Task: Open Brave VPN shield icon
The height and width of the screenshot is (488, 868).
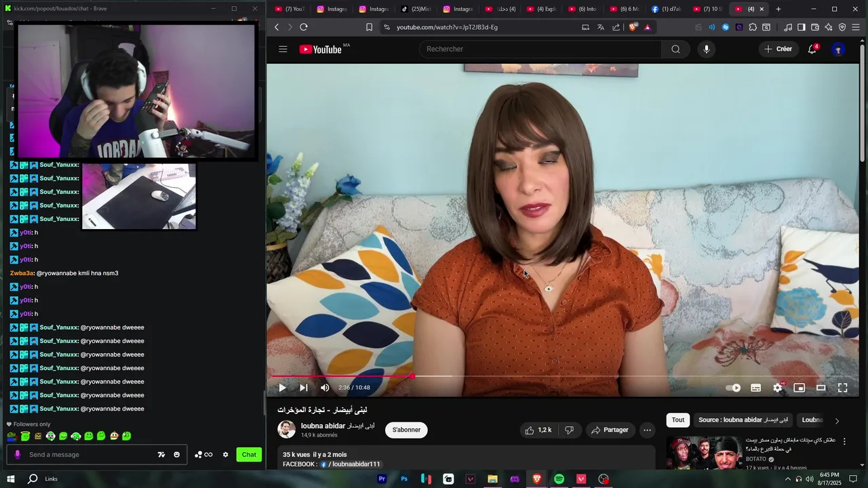Action: point(842,27)
